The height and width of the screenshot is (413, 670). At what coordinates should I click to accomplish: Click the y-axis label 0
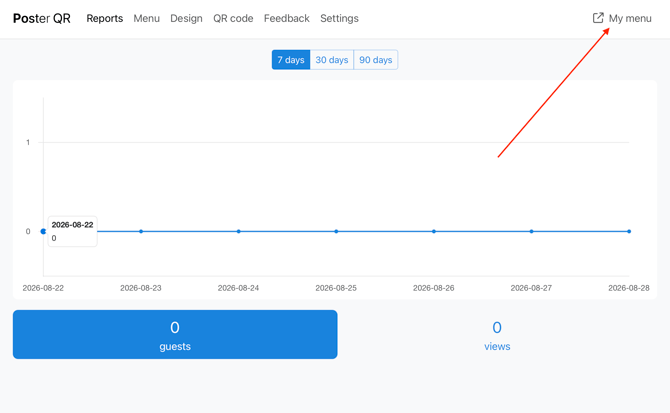click(28, 231)
